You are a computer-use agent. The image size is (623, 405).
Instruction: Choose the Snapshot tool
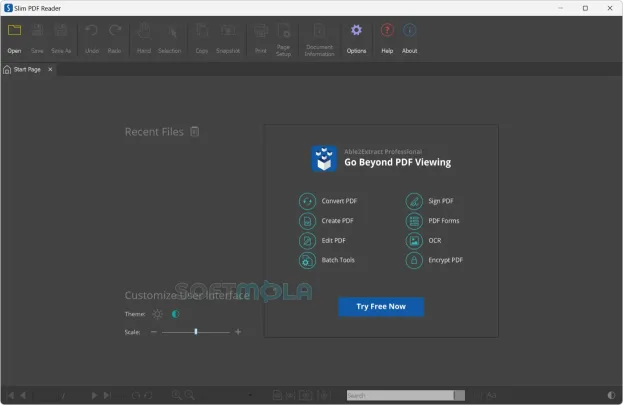[x=228, y=31]
